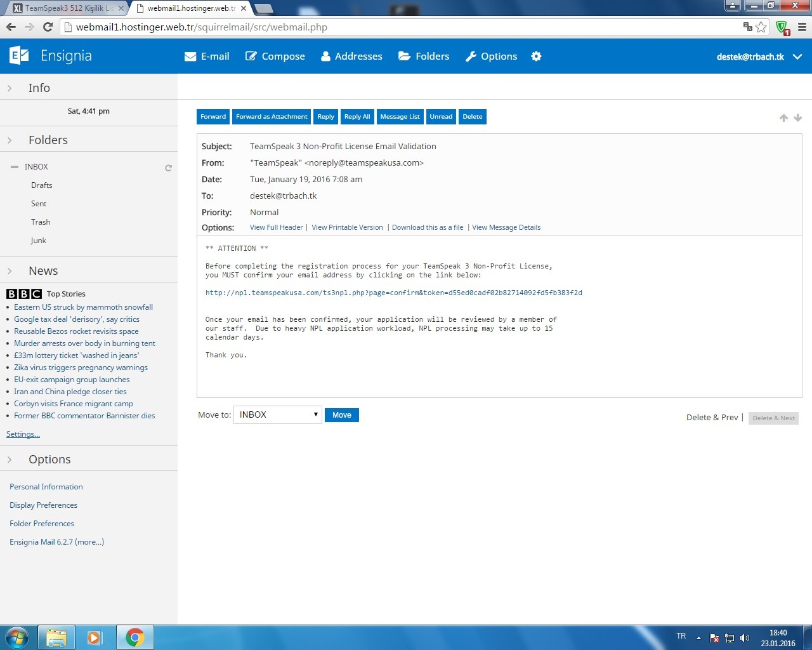Collapse the INBOX folder tree
The height and width of the screenshot is (650, 812).
coord(14,167)
